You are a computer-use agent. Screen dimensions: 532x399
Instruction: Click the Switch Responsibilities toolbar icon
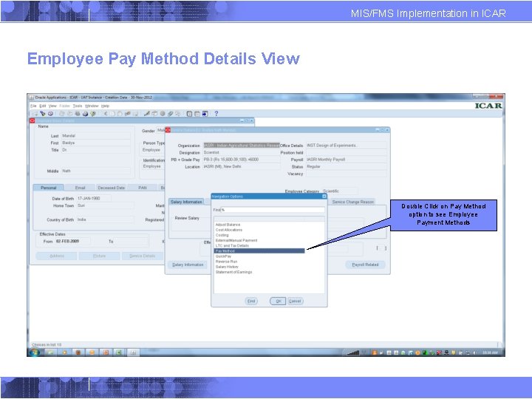tap(78, 114)
